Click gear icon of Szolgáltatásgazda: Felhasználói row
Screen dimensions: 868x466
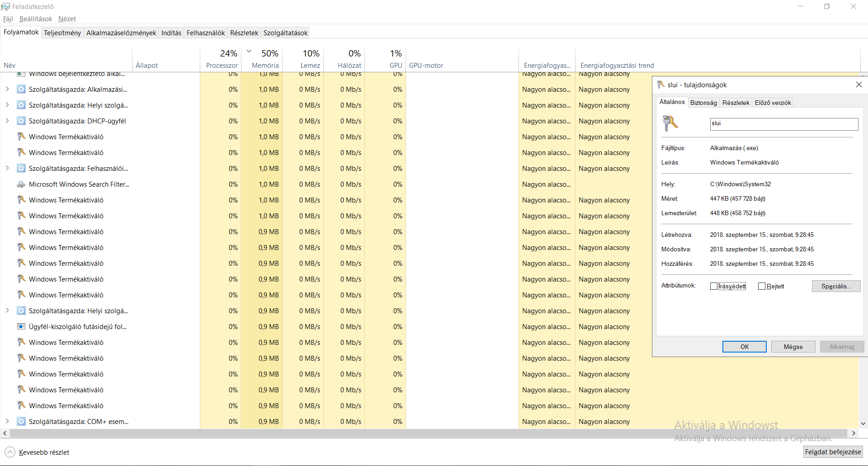pos(21,169)
